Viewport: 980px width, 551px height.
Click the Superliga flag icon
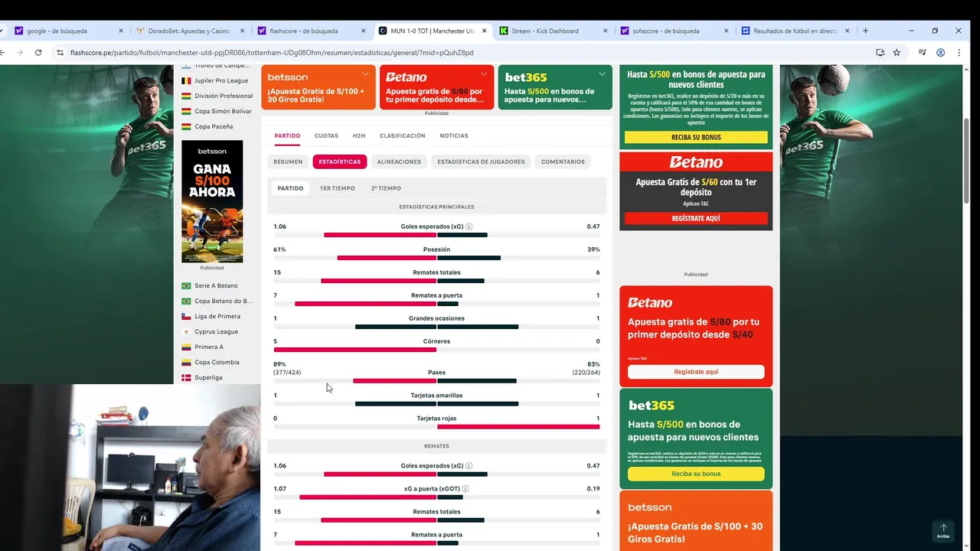[186, 377]
